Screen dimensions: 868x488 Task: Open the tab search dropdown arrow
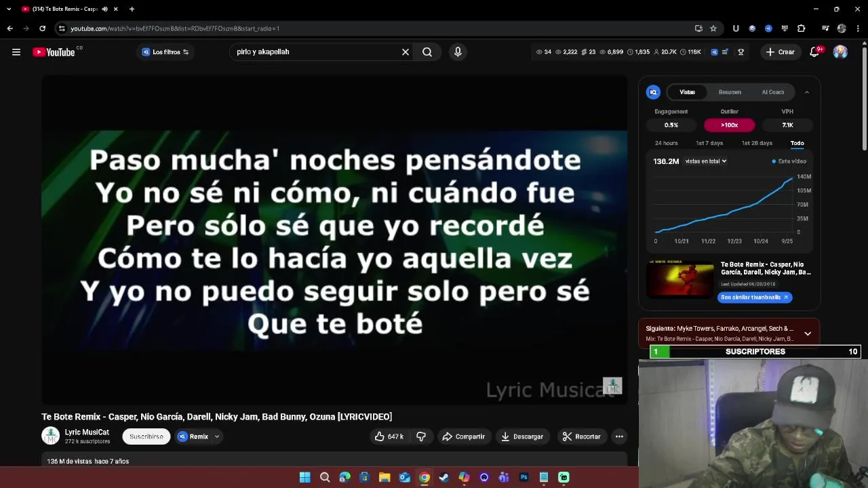pyautogui.click(x=9, y=9)
